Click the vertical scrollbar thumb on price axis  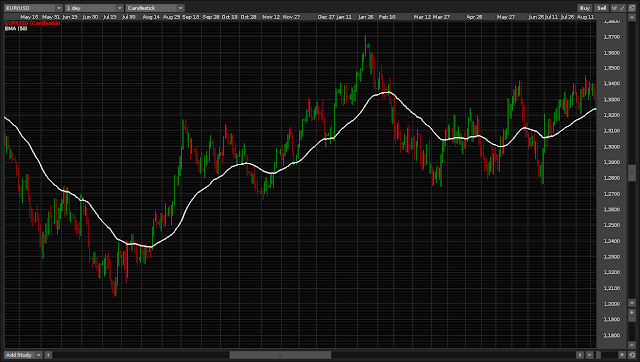[632, 173]
